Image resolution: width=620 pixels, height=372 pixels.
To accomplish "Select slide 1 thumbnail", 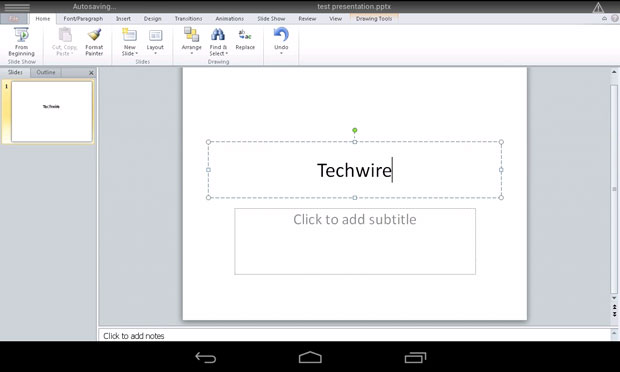I will point(52,111).
